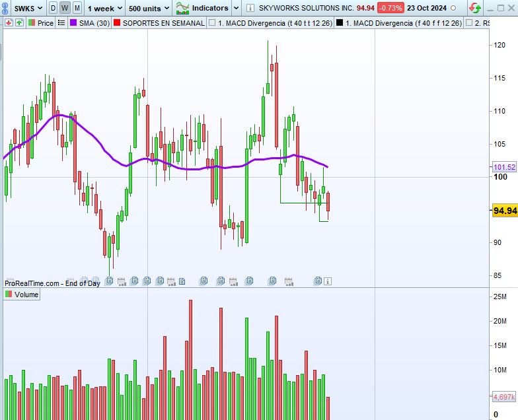Screen dimensions: 518x420
Task: Click the 25M volume axis label
Action: (499, 297)
